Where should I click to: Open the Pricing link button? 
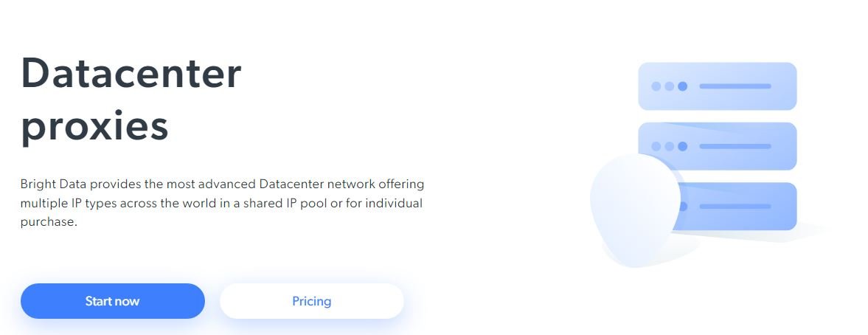click(x=311, y=301)
